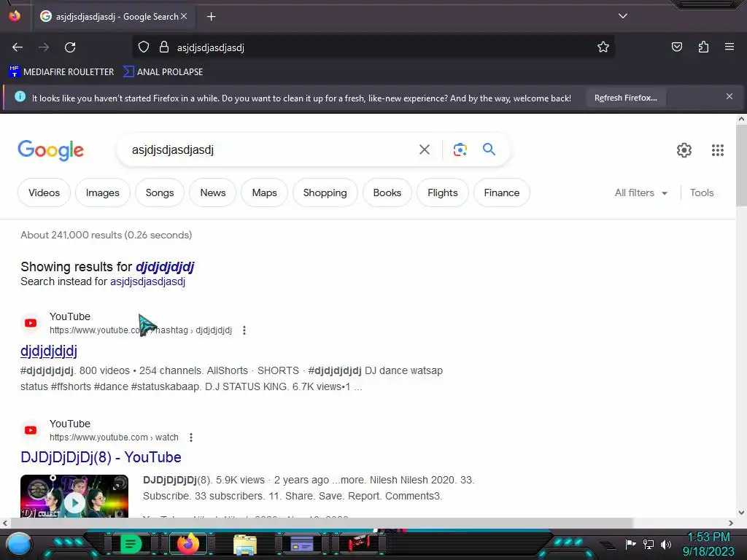Select the Books filter chip

[387, 192]
